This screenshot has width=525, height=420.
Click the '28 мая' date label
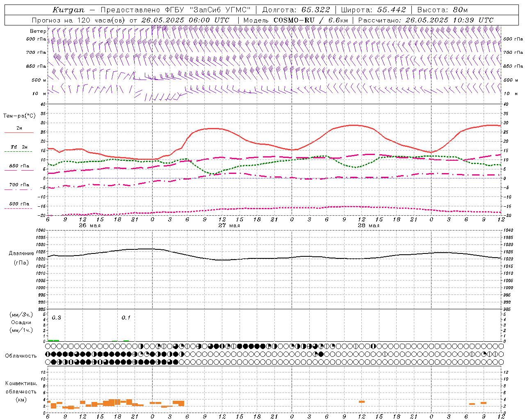pyautogui.click(x=369, y=226)
